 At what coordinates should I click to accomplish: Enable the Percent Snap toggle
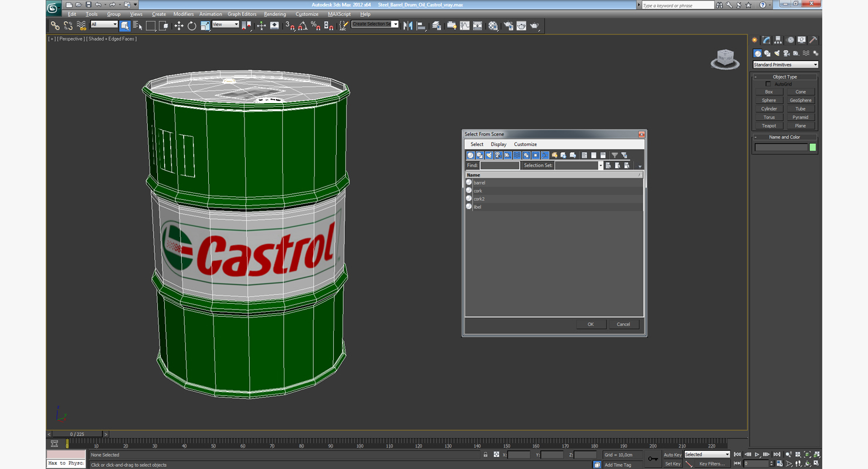[x=316, y=25]
